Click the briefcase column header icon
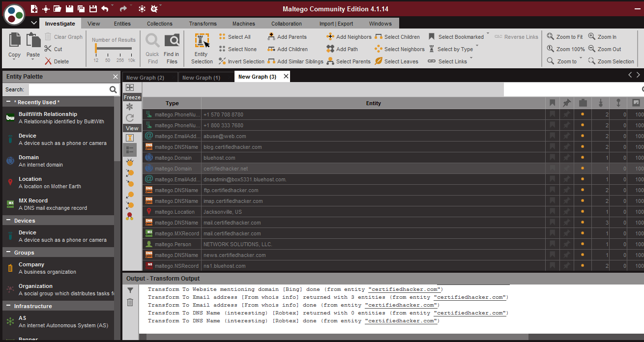 click(x=583, y=103)
